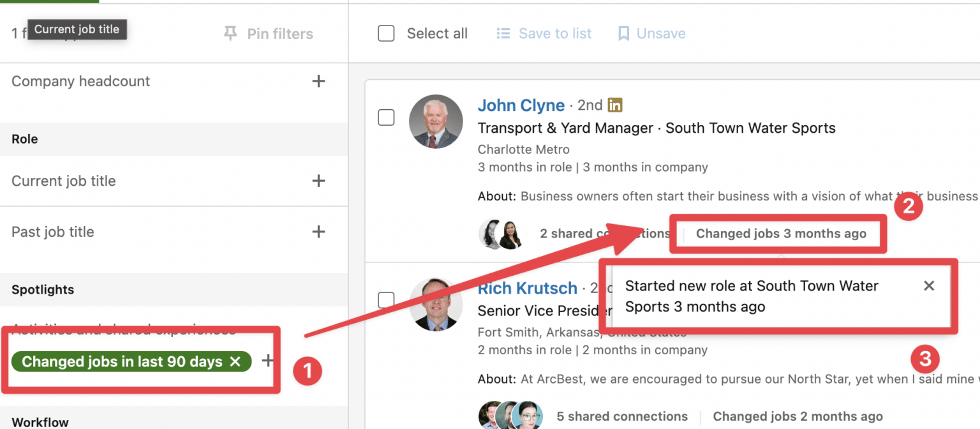Open John Clyne's profile link
The height and width of the screenshot is (429, 980).
tap(521, 105)
